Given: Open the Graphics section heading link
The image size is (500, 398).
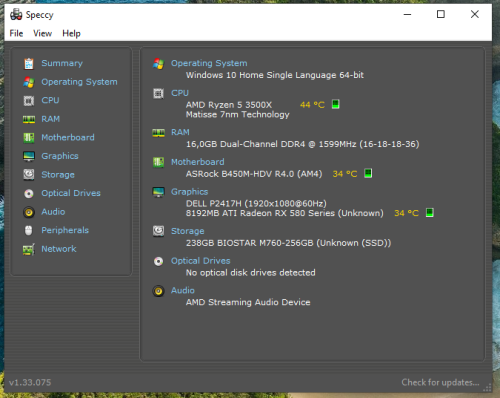Looking at the screenshot, I should (189, 192).
